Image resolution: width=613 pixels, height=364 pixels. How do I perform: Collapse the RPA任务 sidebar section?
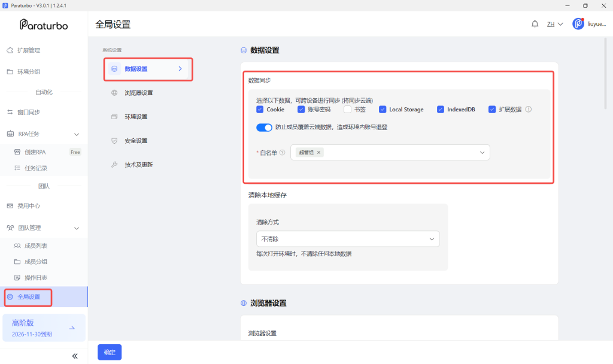pos(77,134)
